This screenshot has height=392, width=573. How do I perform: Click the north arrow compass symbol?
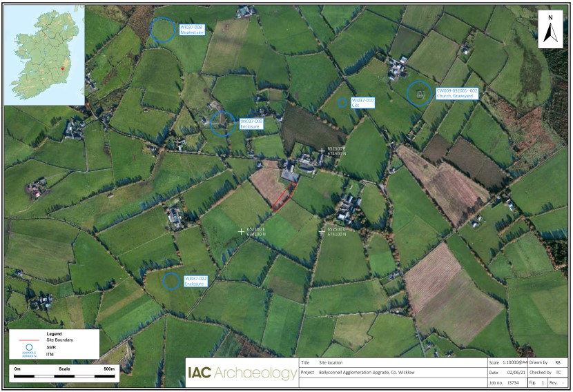pos(550,30)
